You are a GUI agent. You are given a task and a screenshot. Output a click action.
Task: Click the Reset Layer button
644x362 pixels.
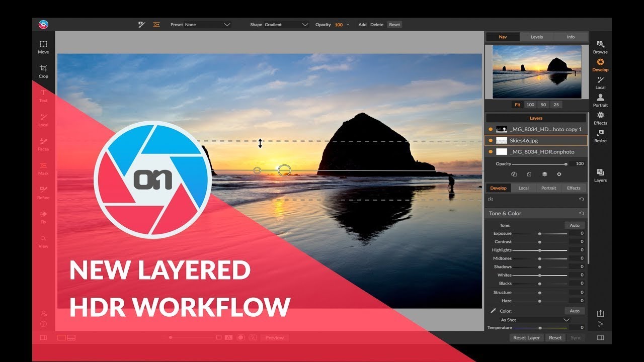pos(526,338)
